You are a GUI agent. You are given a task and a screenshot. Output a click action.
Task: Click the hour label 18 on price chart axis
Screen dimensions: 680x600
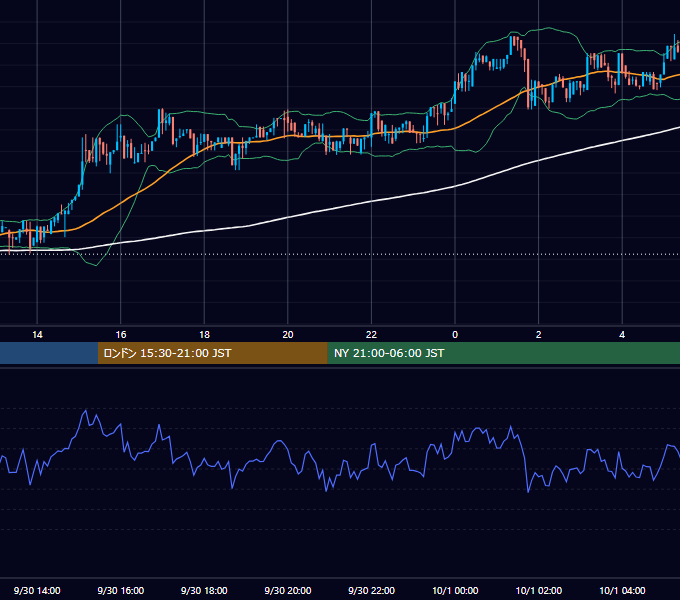point(204,335)
